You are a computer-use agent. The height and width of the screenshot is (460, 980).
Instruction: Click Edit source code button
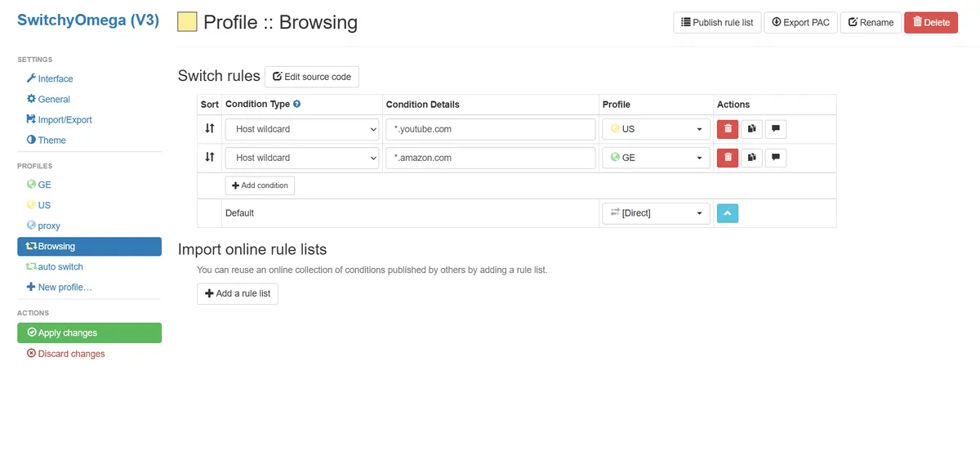click(312, 77)
